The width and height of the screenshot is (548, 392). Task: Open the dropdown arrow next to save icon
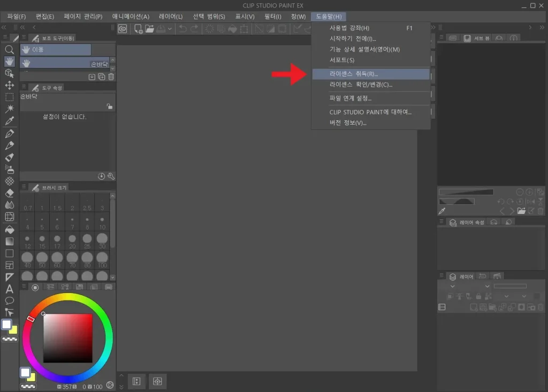click(x=170, y=29)
